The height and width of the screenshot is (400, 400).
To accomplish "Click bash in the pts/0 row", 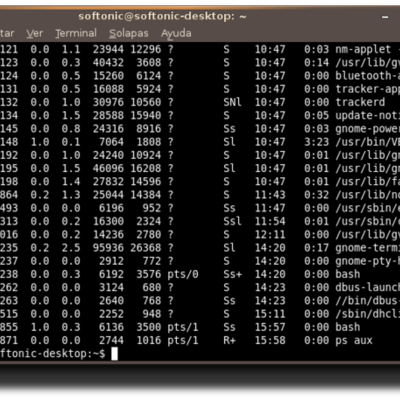I will pos(348,274).
